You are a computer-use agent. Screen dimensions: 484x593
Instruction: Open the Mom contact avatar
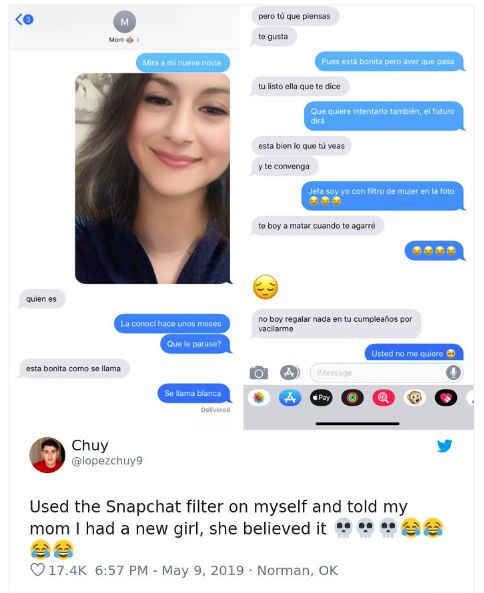[124, 22]
